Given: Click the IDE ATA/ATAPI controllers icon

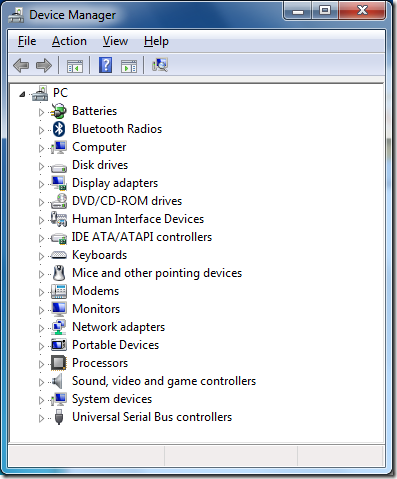Looking at the screenshot, I should coord(59,238).
